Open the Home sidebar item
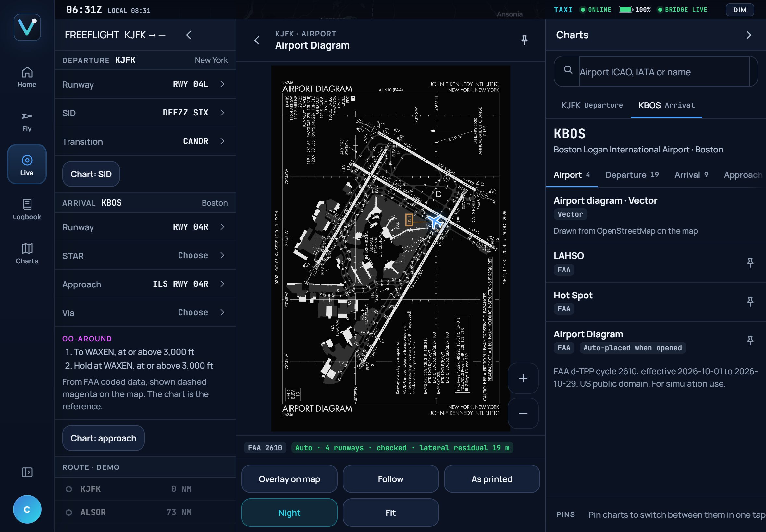The width and height of the screenshot is (766, 532). point(27,77)
